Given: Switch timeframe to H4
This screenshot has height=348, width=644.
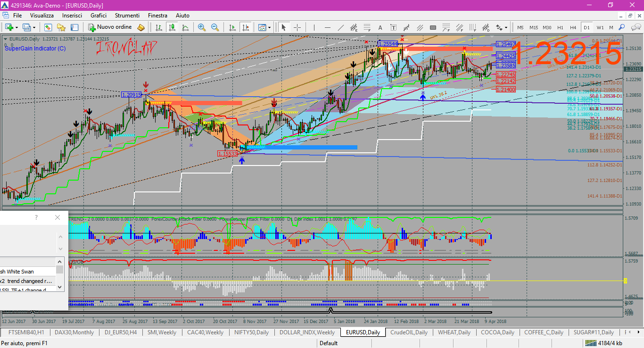Looking at the screenshot, I should (573, 27).
